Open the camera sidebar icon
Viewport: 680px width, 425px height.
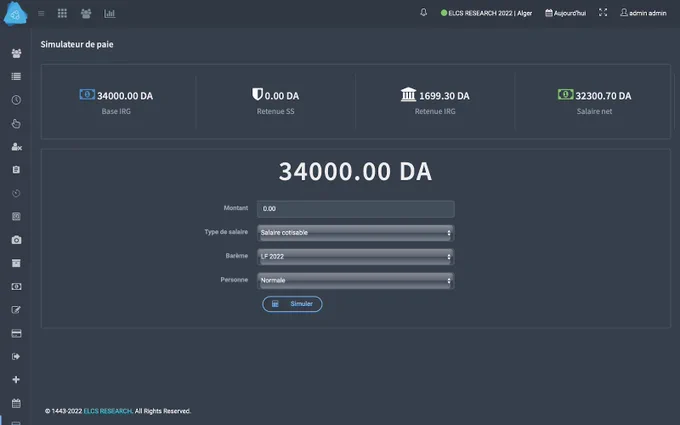tap(16, 240)
